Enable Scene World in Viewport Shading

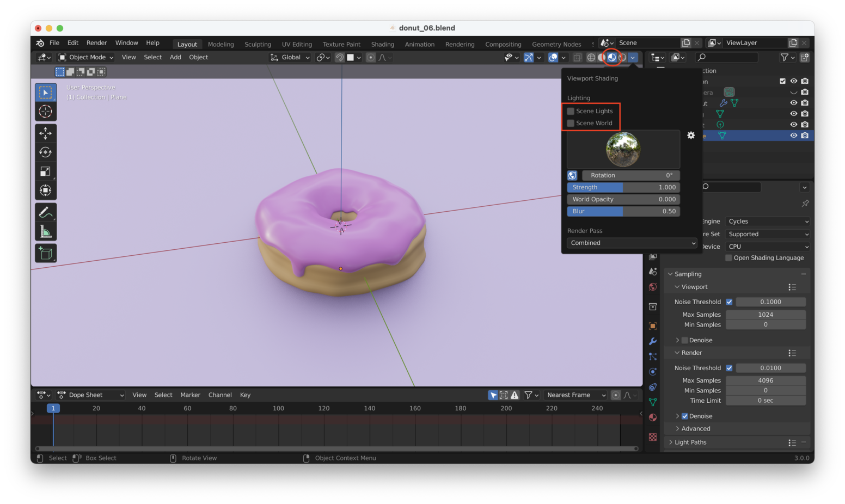tap(570, 123)
